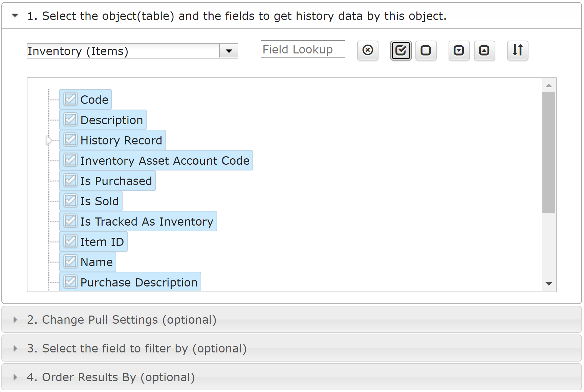Image resolution: width=584 pixels, height=392 pixels.
Task: Select 'Inventory Asset Account Code' label
Action: pos(165,161)
